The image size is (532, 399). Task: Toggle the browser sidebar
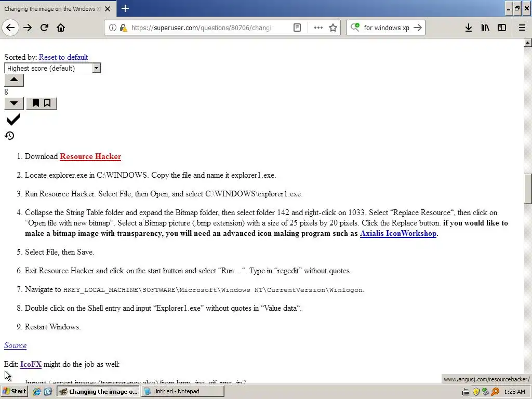(x=502, y=28)
